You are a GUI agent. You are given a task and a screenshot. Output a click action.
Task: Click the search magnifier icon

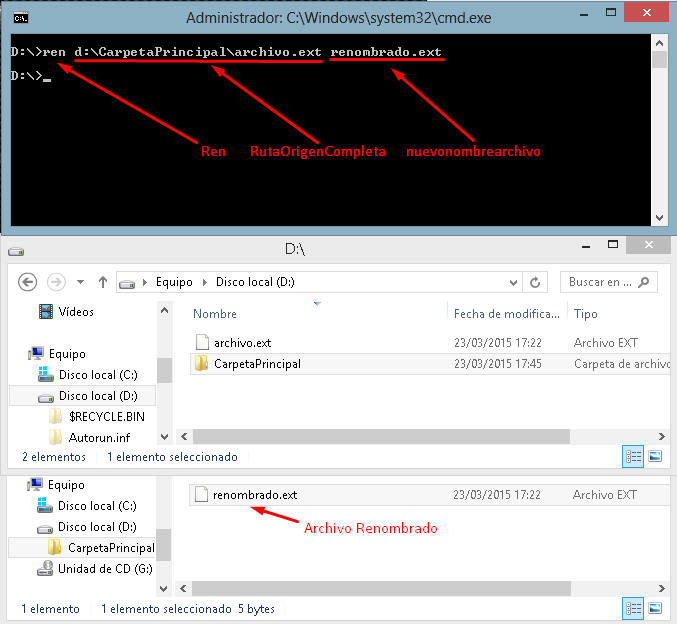click(644, 282)
